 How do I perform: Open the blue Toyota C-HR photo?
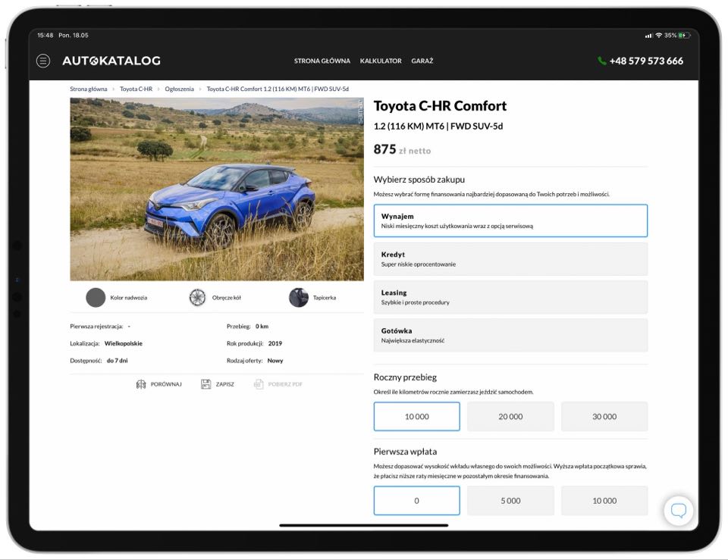click(x=217, y=189)
